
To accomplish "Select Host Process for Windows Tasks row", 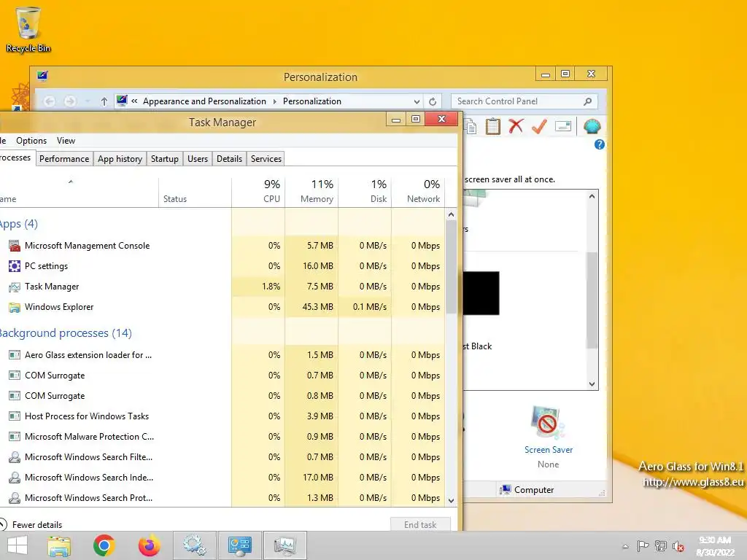I will [x=222, y=416].
